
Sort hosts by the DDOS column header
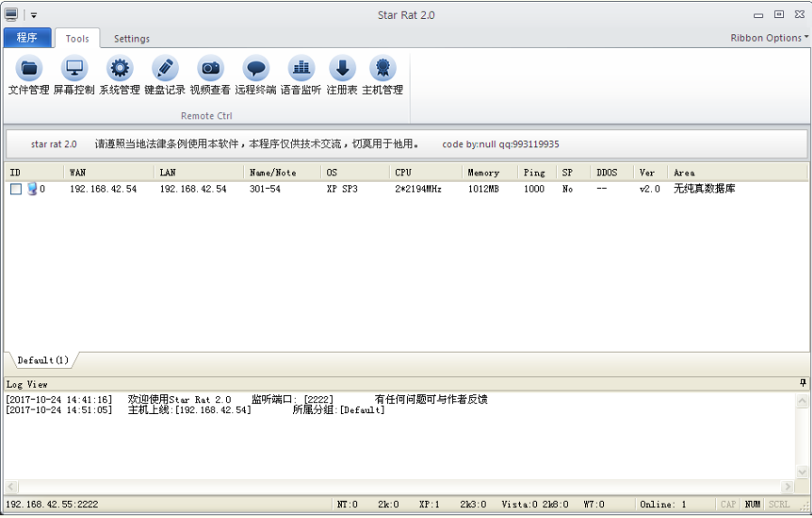tap(611, 173)
